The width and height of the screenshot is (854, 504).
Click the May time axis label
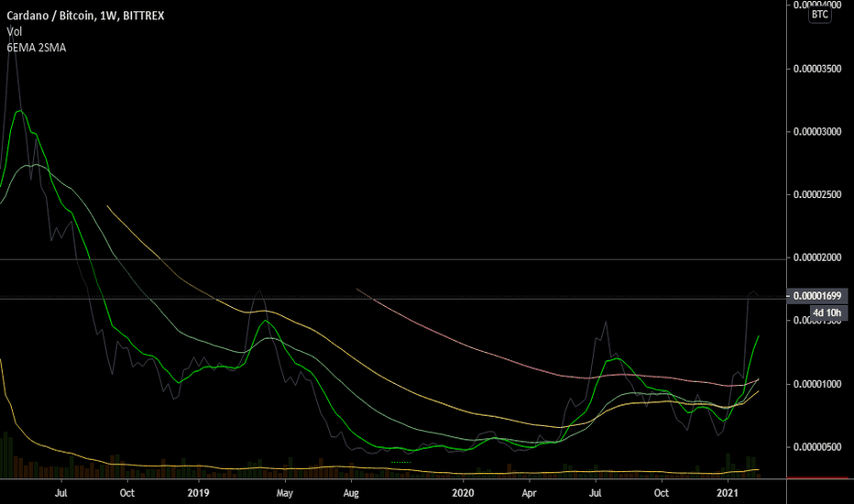284,493
